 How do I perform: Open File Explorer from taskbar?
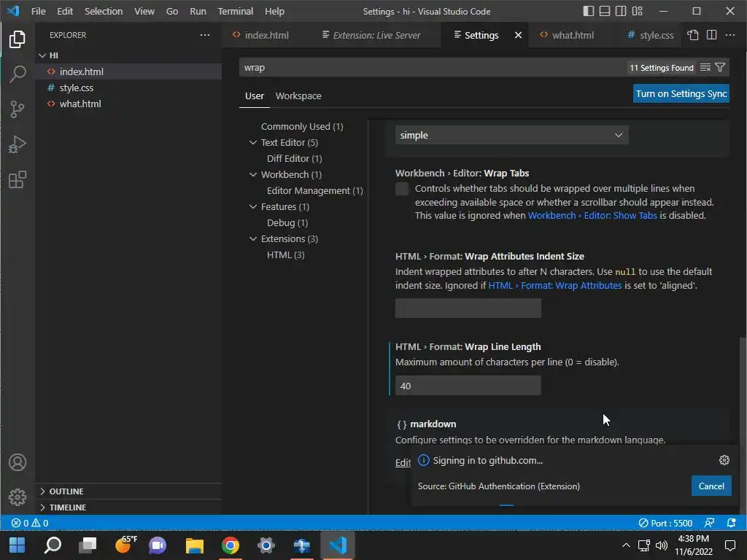point(194,545)
